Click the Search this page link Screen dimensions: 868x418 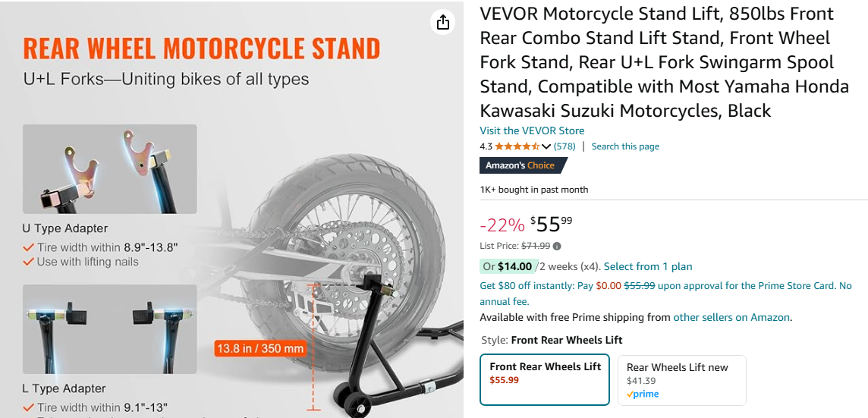625,146
